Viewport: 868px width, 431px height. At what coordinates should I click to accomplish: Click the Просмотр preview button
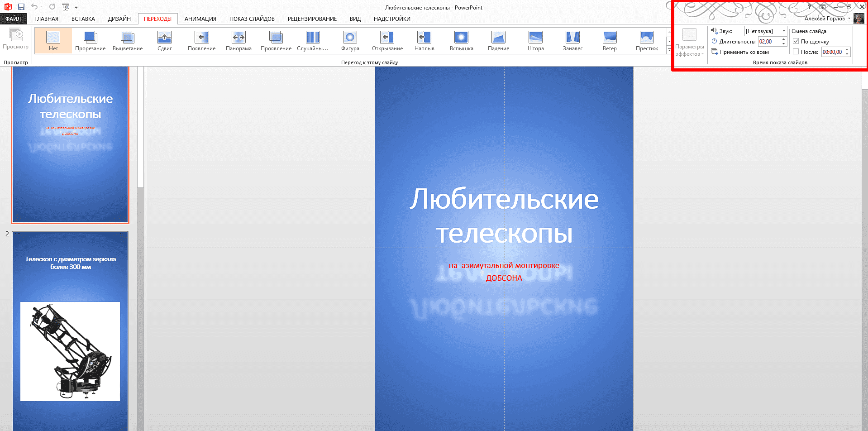pos(16,41)
